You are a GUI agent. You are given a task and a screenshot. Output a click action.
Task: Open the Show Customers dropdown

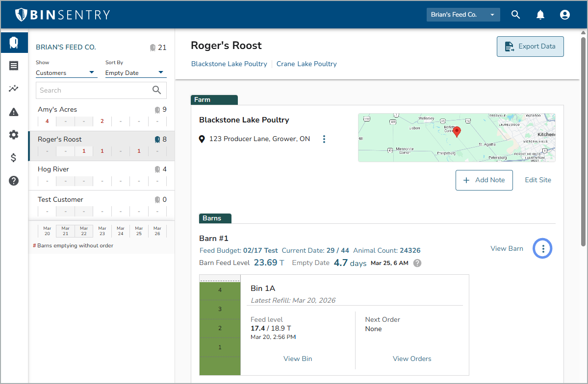click(x=66, y=73)
